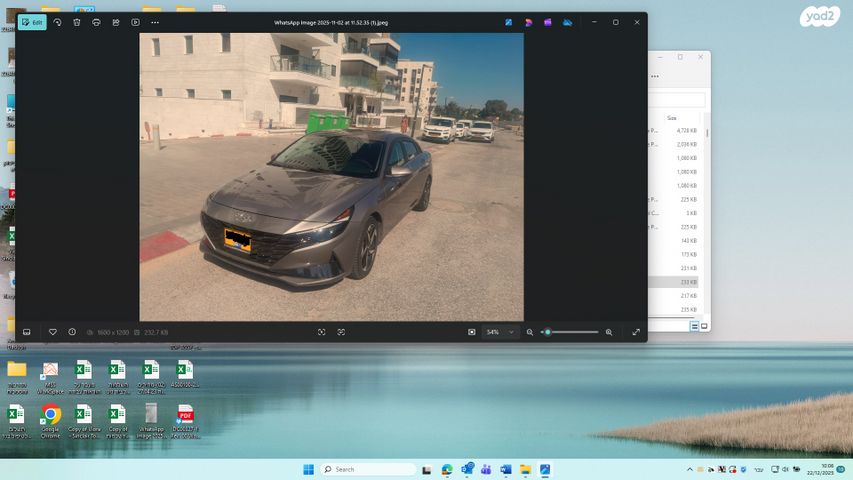This screenshot has height=480, width=853.
Task: Start slideshow with the play icon
Action: pos(135,22)
